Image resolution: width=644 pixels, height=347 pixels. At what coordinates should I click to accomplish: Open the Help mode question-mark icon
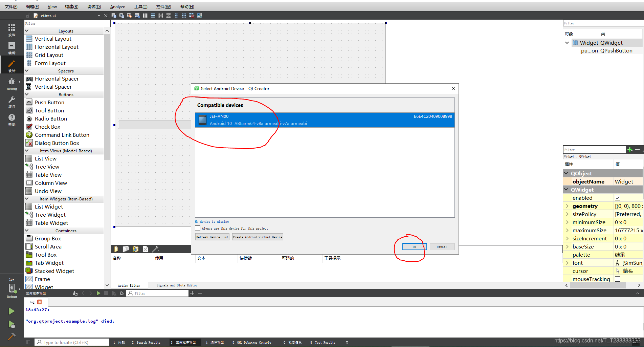pos(12,117)
